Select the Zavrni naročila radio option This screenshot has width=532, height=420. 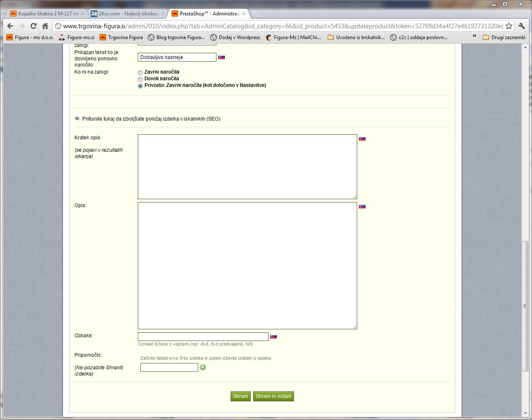(140, 72)
